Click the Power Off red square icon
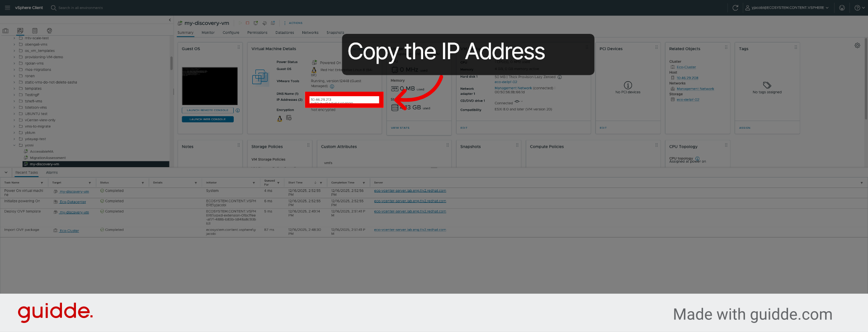The width and height of the screenshot is (868, 332). click(x=247, y=23)
